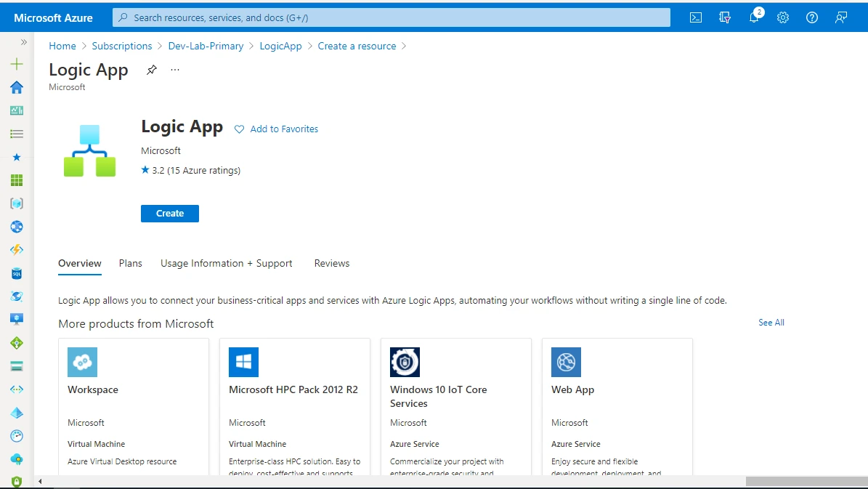Viewport: 868px width, 489px height.
Task: Switch to the Plans tab
Action: [x=130, y=263]
